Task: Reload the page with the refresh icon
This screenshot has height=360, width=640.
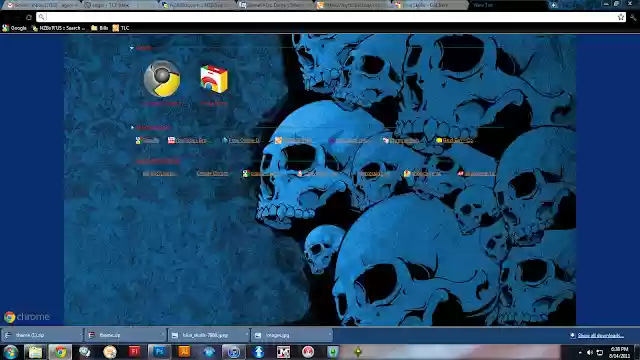Action: click(29, 17)
